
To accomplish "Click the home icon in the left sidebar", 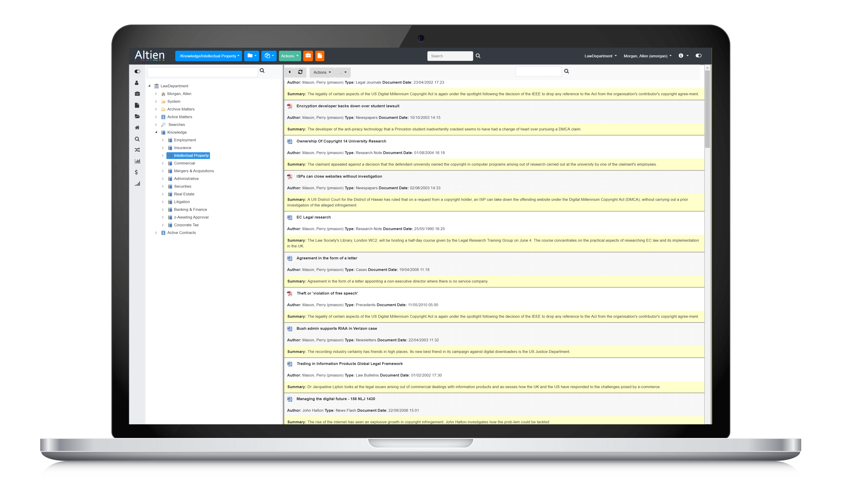I will coord(137,128).
